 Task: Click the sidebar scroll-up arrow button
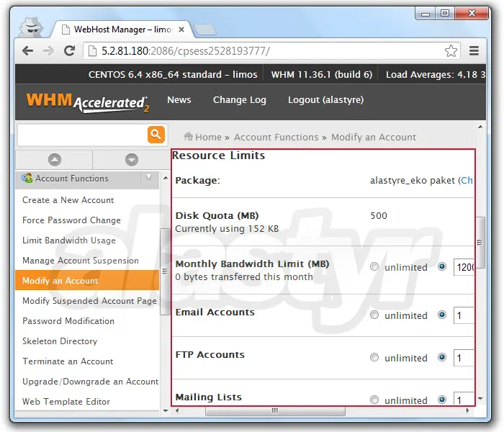pos(55,160)
